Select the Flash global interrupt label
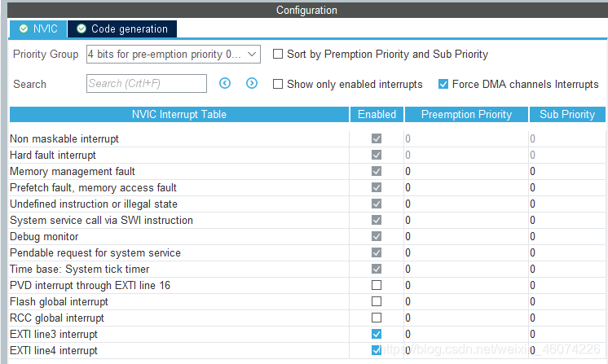Image resolution: width=608 pixels, height=364 pixels. tap(59, 301)
